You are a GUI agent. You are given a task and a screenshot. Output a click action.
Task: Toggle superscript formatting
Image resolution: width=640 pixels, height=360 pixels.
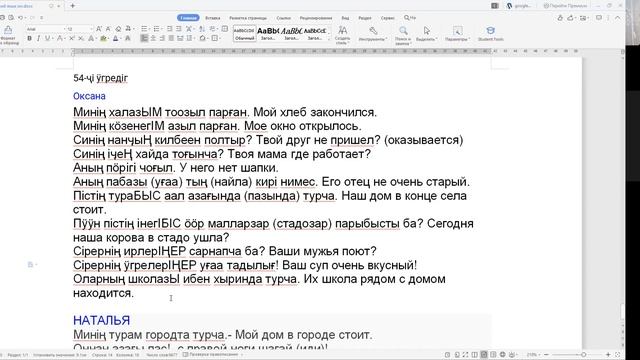tap(71, 38)
